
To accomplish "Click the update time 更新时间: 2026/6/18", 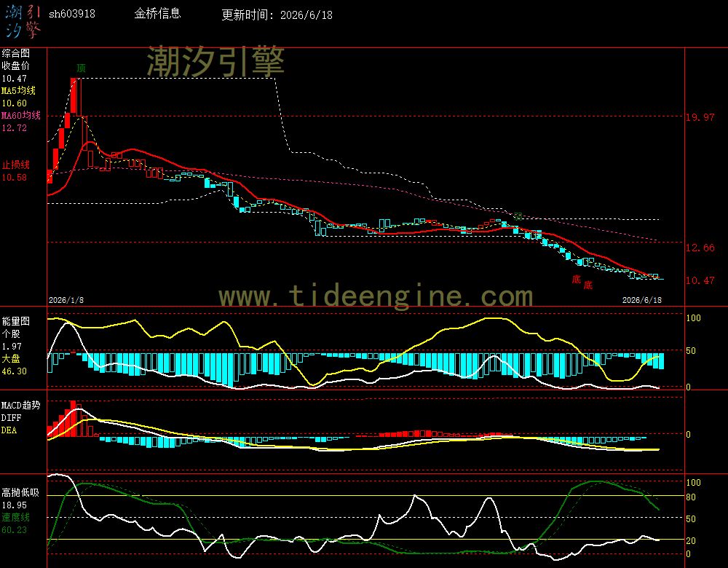I will (277, 15).
